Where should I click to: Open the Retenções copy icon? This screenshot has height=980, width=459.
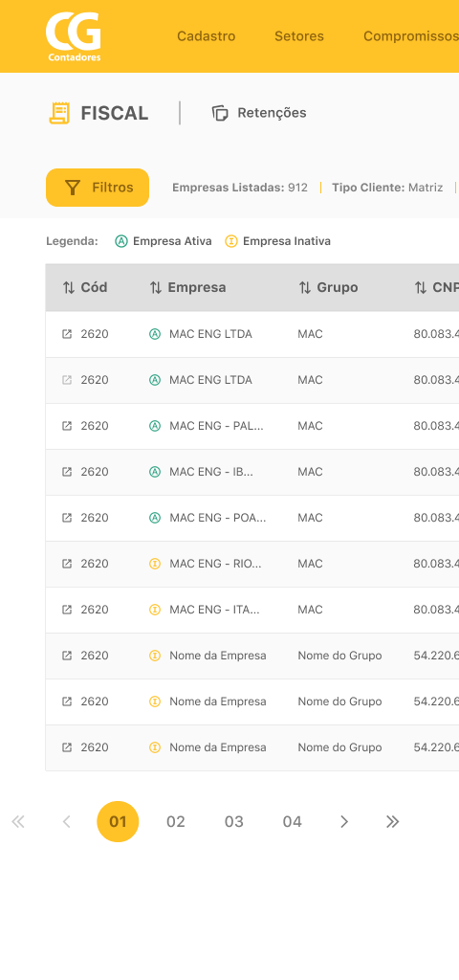point(220,113)
